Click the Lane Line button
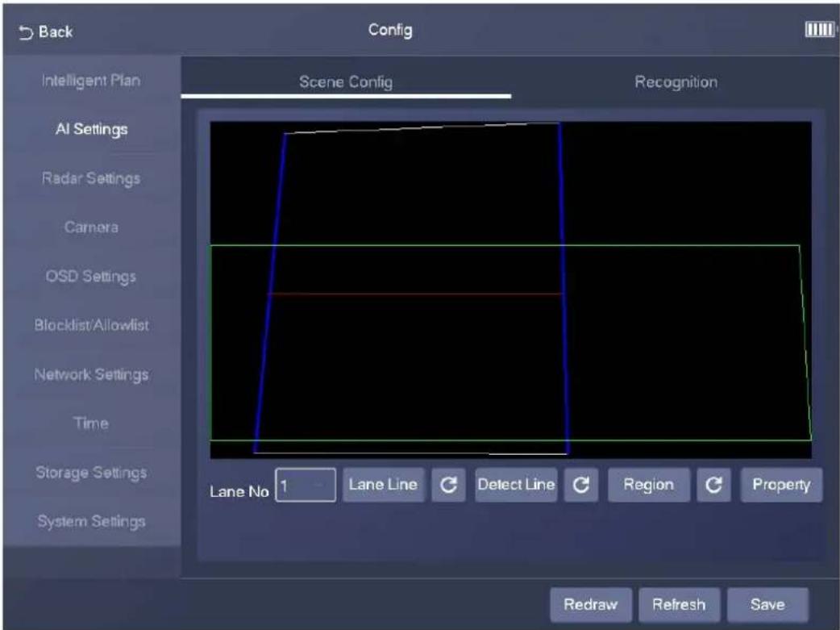This screenshot has height=630, width=840. pyautogui.click(x=383, y=485)
